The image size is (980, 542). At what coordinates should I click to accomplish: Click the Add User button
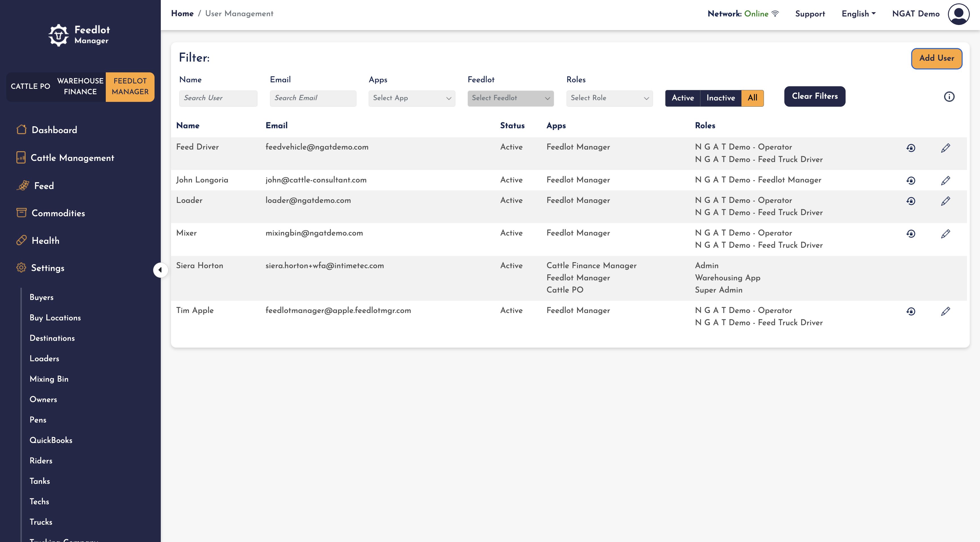pyautogui.click(x=936, y=58)
